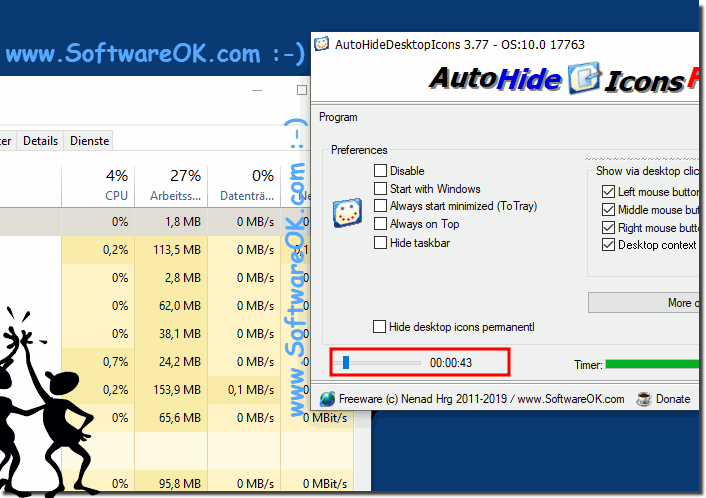Uncheck Left mouse button option
706x498 pixels.
tap(608, 191)
